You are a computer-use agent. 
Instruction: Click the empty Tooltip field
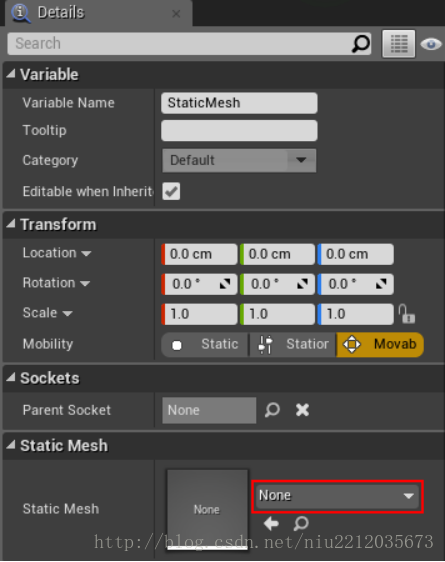[239, 130]
